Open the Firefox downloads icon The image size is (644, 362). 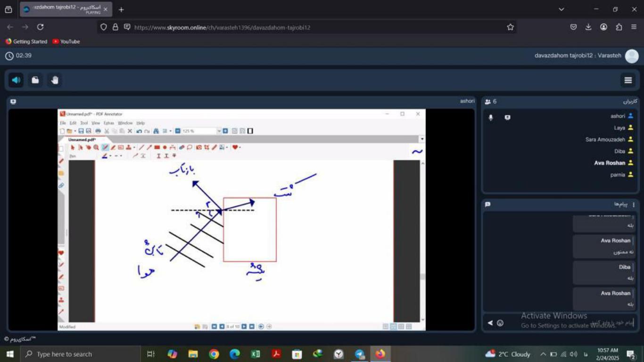click(588, 27)
